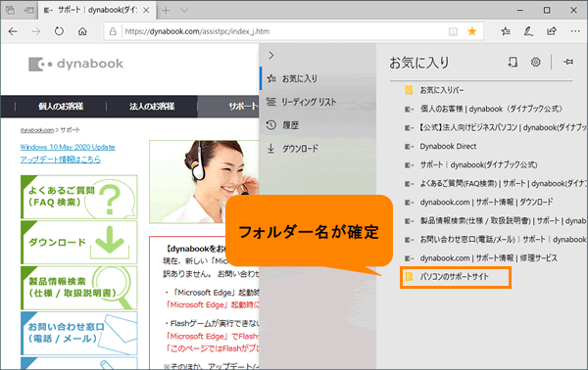Open 個人のお客様 in the site navigation
Screen dimensions: 588x370
[61, 107]
